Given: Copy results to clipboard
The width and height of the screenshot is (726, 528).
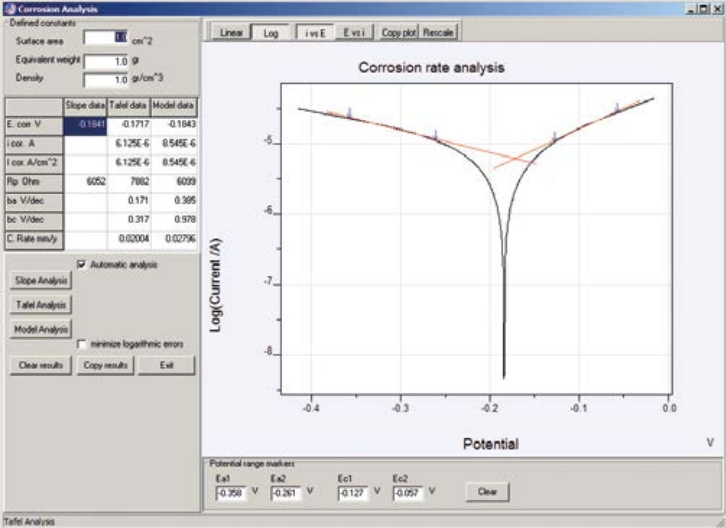Looking at the screenshot, I should (105, 365).
